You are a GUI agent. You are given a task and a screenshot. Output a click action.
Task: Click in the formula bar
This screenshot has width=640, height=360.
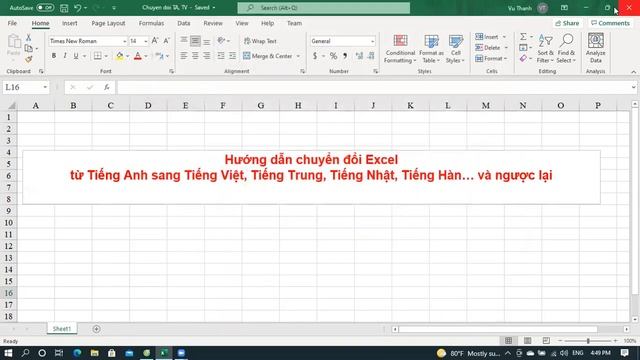[373, 87]
